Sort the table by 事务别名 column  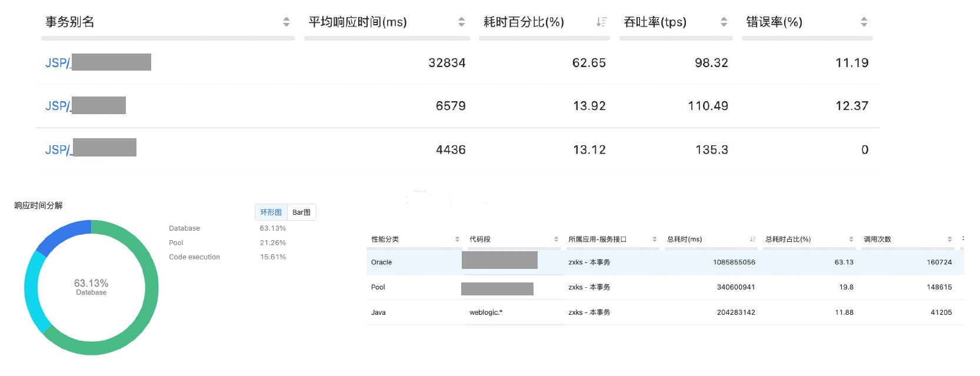286,22
